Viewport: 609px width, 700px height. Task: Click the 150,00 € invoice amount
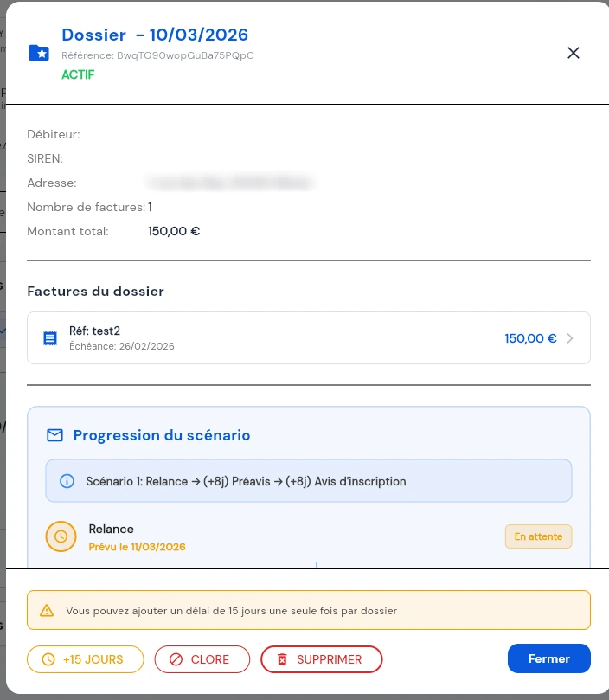click(x=530, y=338)
